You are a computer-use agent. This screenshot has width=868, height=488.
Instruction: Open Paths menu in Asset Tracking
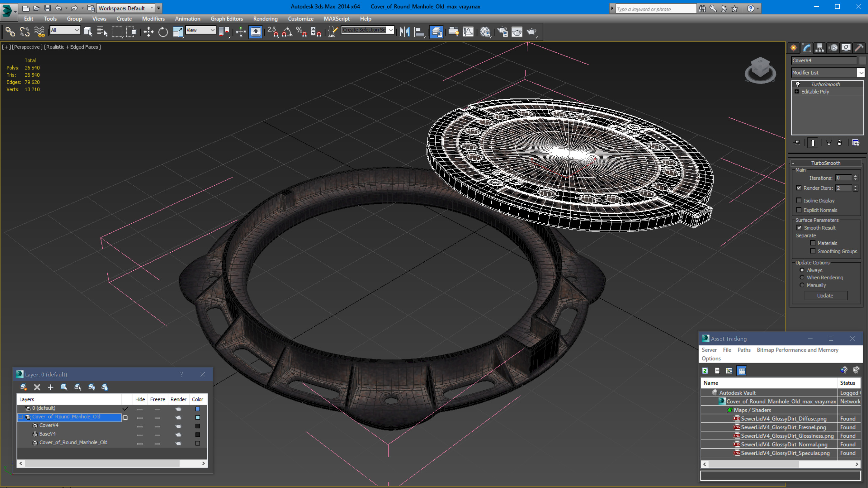744,350
